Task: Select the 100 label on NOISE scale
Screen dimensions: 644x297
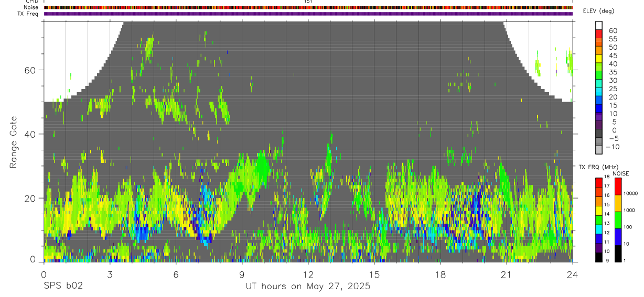Action: coord(629,227)
